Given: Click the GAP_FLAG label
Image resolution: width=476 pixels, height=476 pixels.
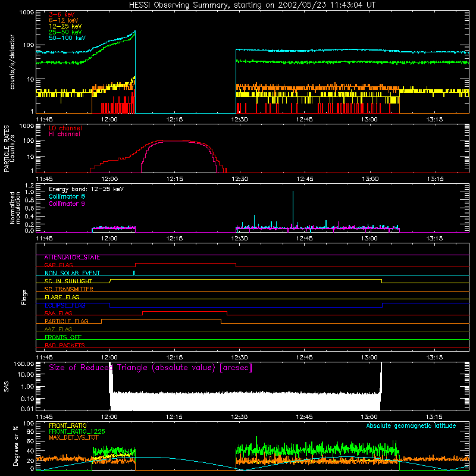Looking at the screenshot, I should 58,265.
